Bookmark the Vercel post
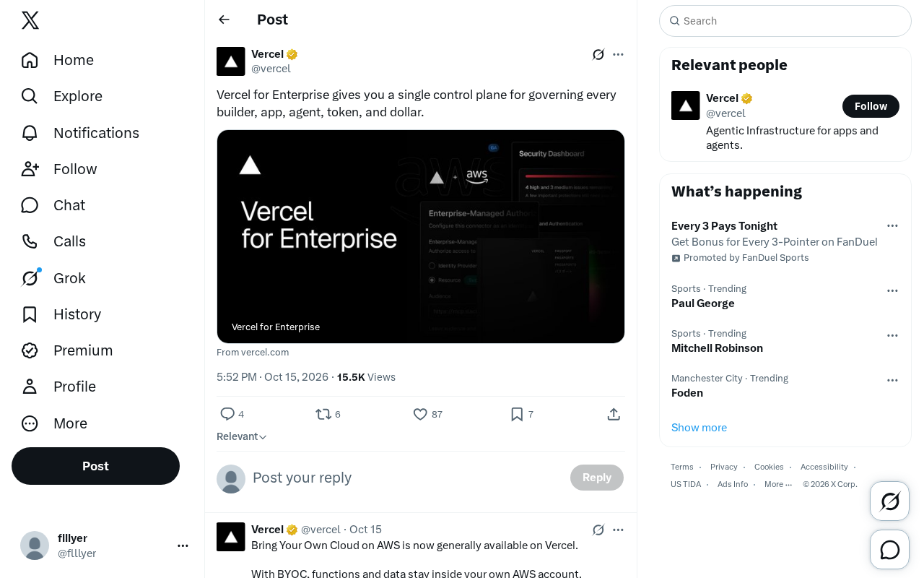Viewport: 924px width, 578px height. click(x=517, y=414)
